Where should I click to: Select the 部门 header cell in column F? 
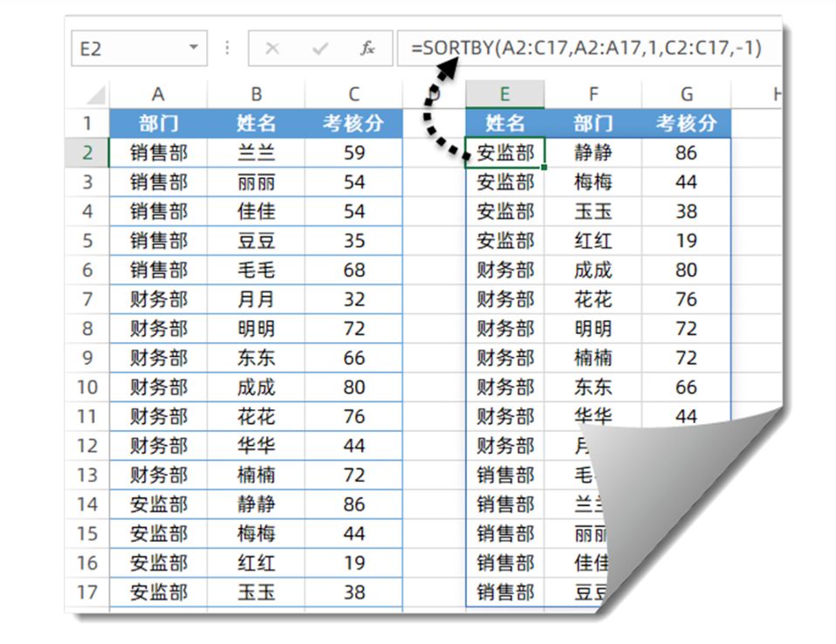[x=593, y=122]
